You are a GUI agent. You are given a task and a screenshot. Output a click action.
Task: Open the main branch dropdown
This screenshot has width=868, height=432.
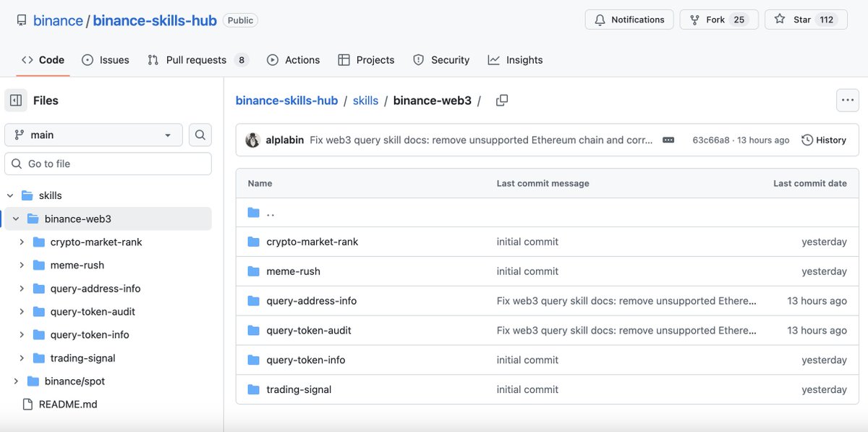click(x=93, y=135)
